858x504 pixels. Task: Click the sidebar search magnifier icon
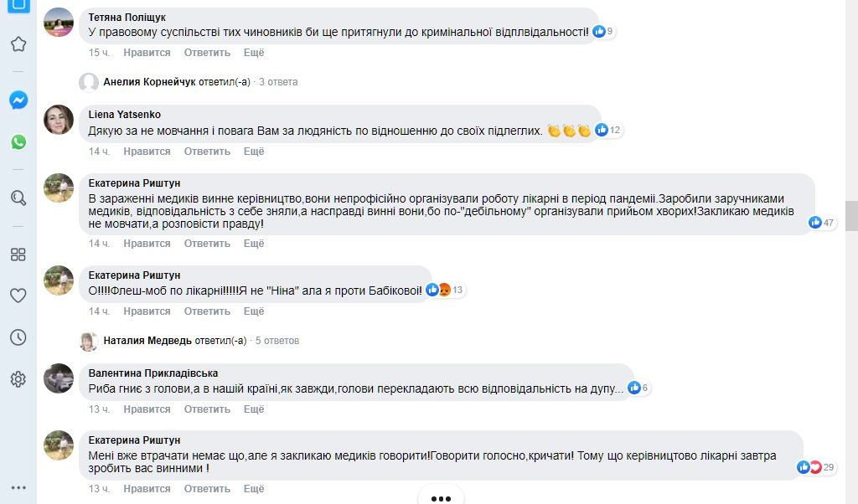[18, 198]
